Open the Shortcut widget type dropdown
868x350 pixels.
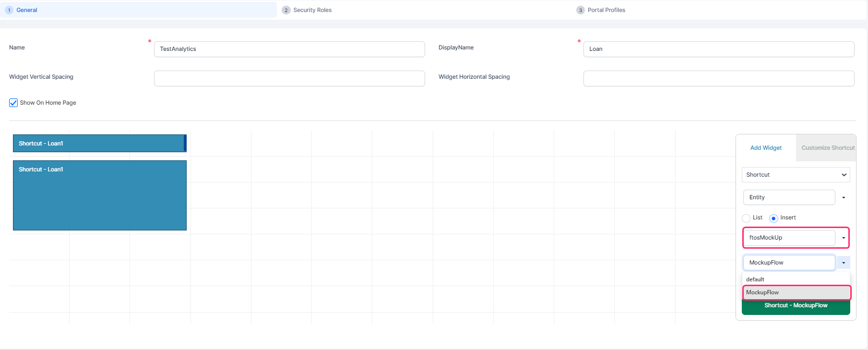click(796, 175)
